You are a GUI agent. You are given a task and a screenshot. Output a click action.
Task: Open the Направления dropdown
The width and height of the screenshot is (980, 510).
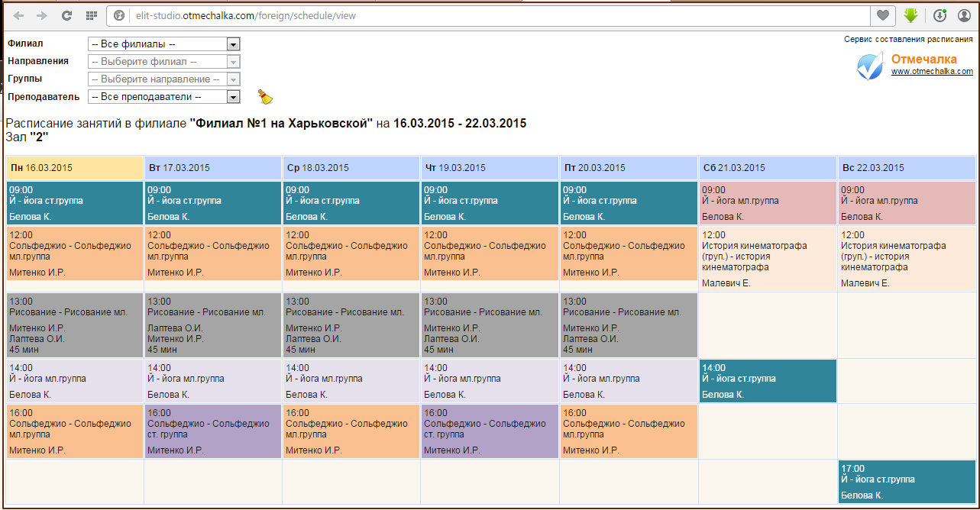click(164, 62)
